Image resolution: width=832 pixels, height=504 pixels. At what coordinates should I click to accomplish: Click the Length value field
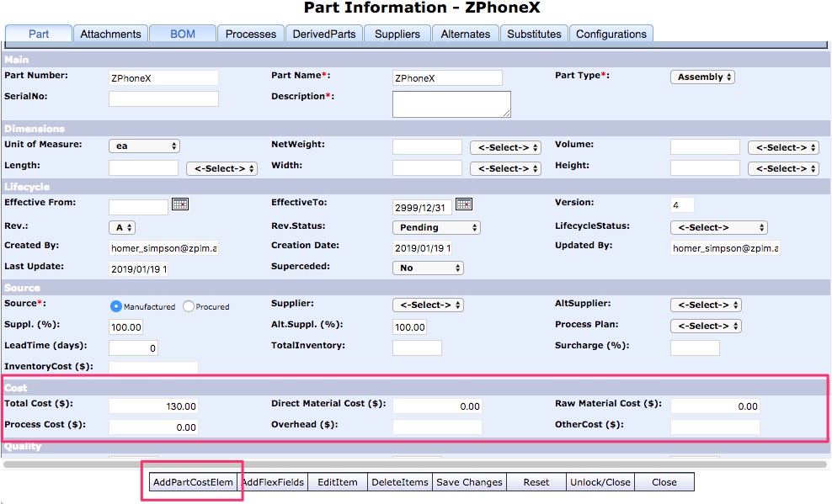pos(143,168)
